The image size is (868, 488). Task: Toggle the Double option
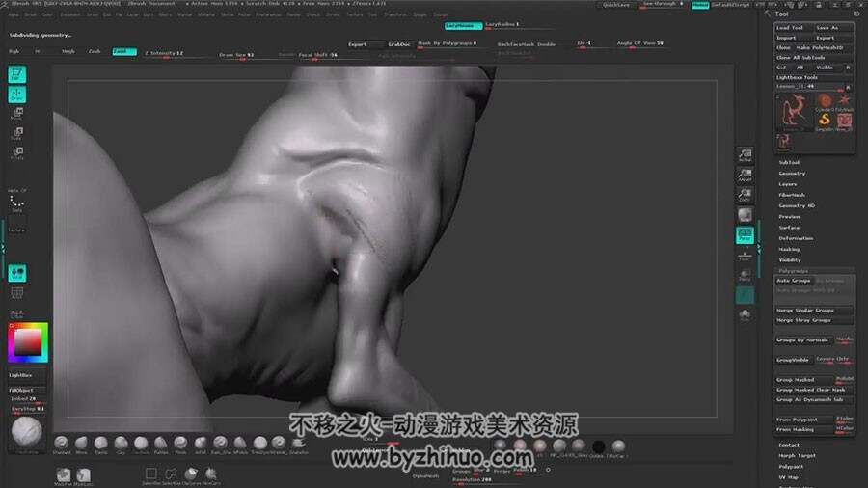tap(547, 44)
